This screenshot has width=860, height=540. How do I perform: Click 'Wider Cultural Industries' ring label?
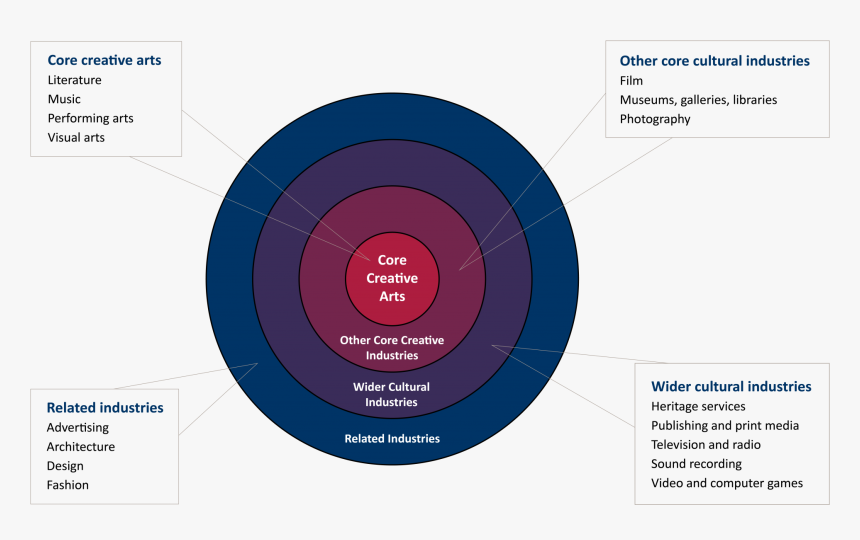point(392,394)
